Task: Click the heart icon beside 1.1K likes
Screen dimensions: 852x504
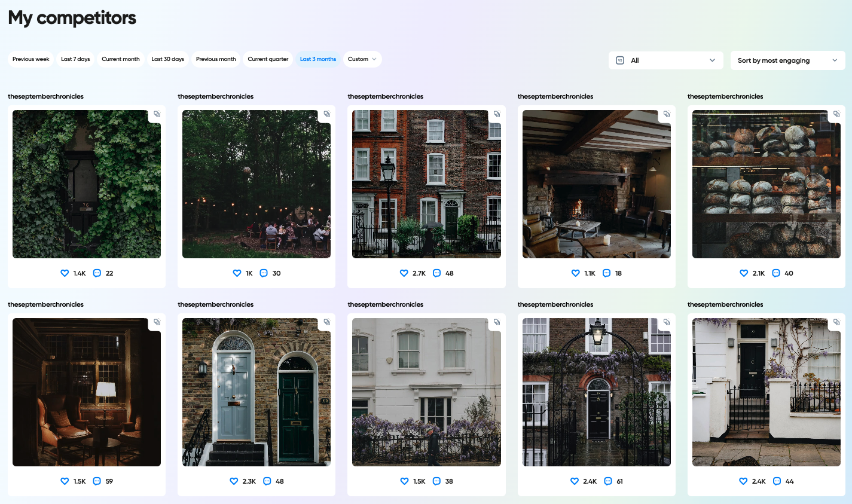Action: 575,273
